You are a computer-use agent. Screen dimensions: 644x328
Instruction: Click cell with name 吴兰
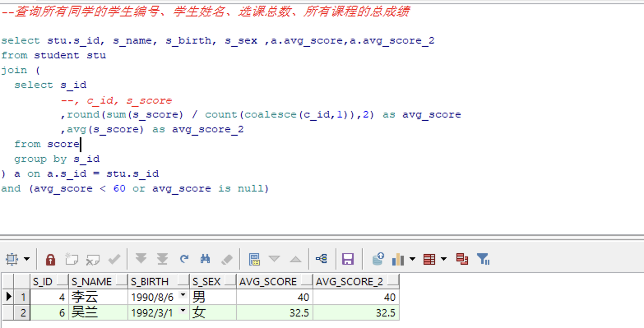coord(98,312)
